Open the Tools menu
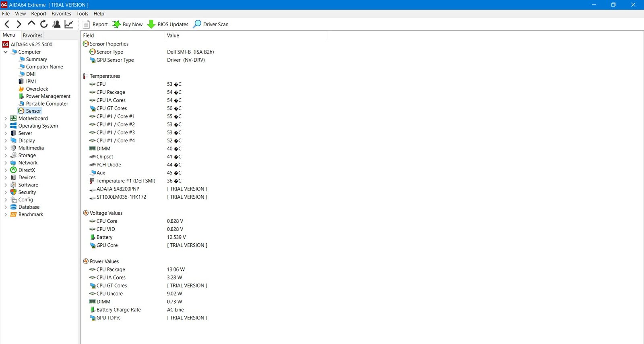644x344 pixels. (x=82, y=14)
